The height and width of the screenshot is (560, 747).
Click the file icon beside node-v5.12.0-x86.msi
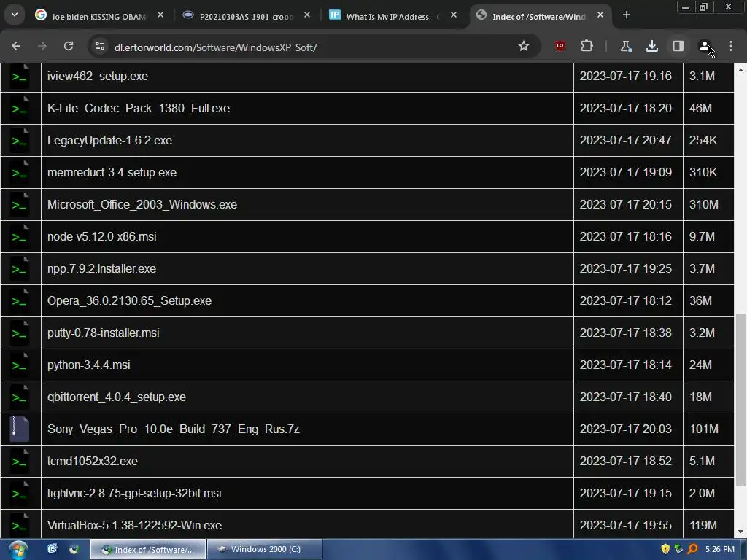tap(20, 237)
